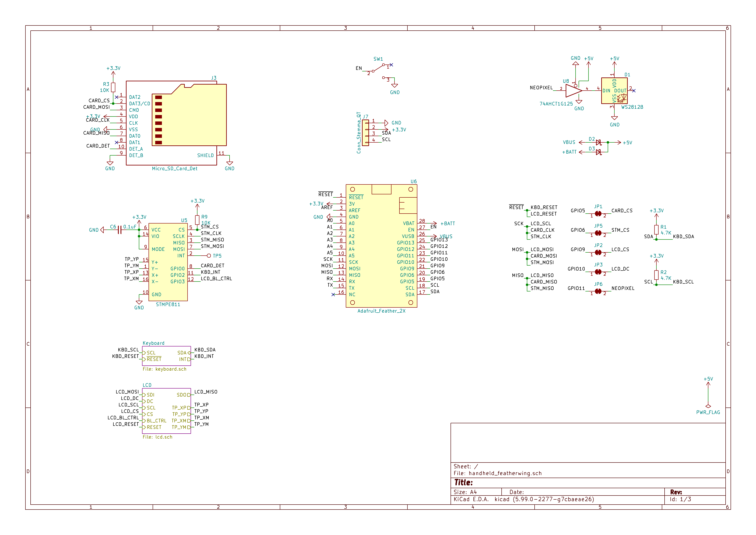Click the 'Rev:' field in title block
Screen dimensions: 756x535
pos(676,492)
